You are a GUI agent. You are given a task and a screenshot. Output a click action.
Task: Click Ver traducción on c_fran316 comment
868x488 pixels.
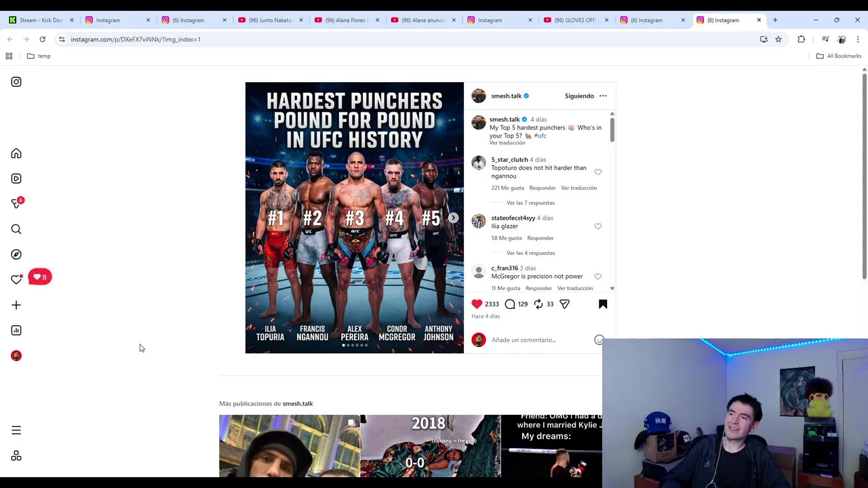point(575,288)
